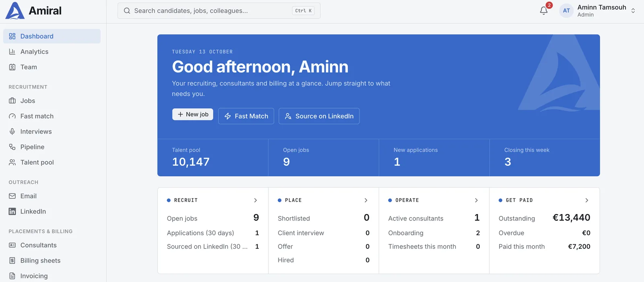Click the GET PAID card heading
The height and width of the screenshot is (282, 644).
[x=520, y=200]
